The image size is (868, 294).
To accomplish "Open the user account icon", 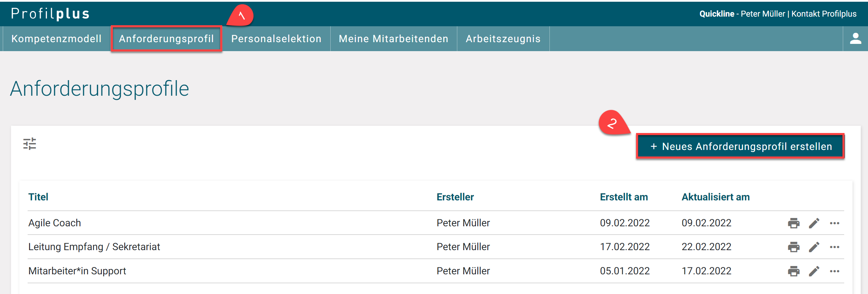I will [x=855, y=38].
